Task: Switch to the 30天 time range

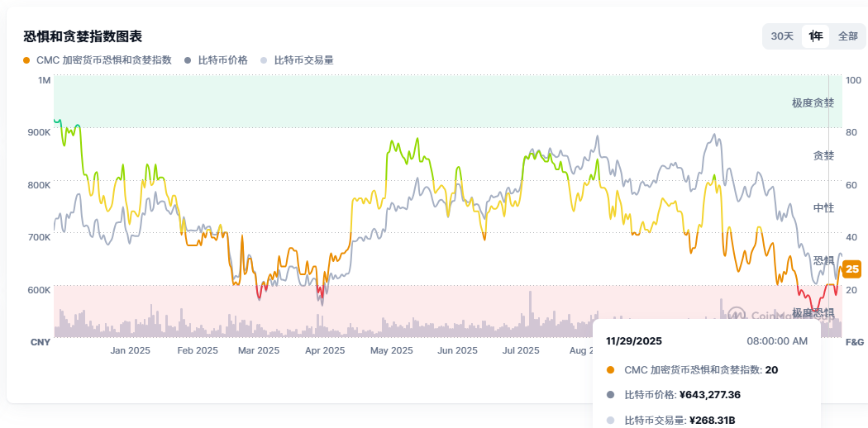Action: click(x=782, y=36)
